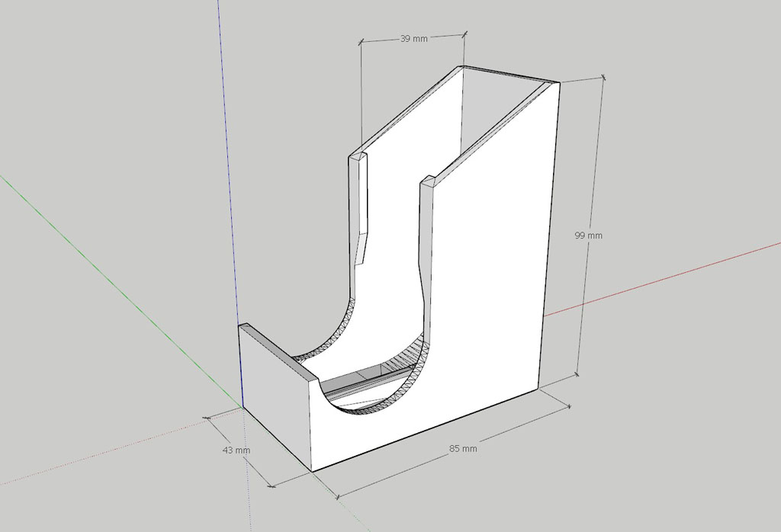Screen dimensions: 781x532
Task: Click the axes origin point
Action: coord(242,407)
